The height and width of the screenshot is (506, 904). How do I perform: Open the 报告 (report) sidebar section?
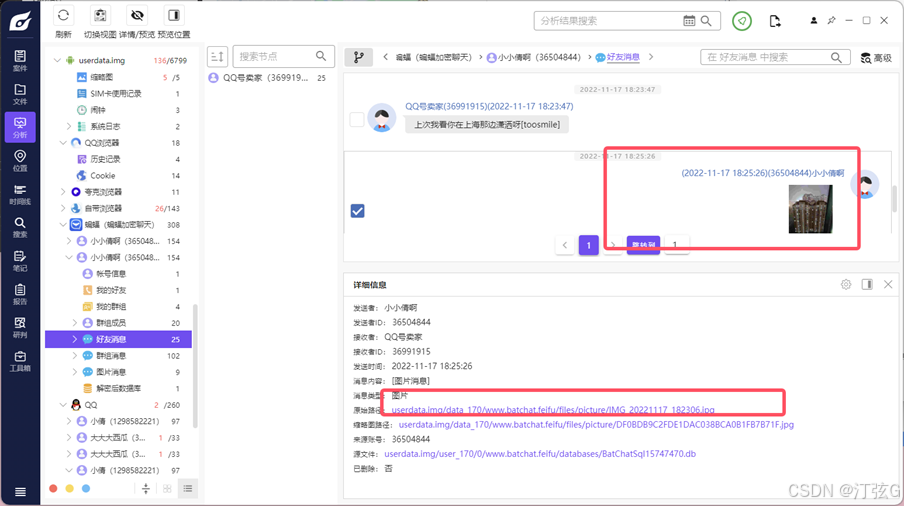(x=20, y=294)
